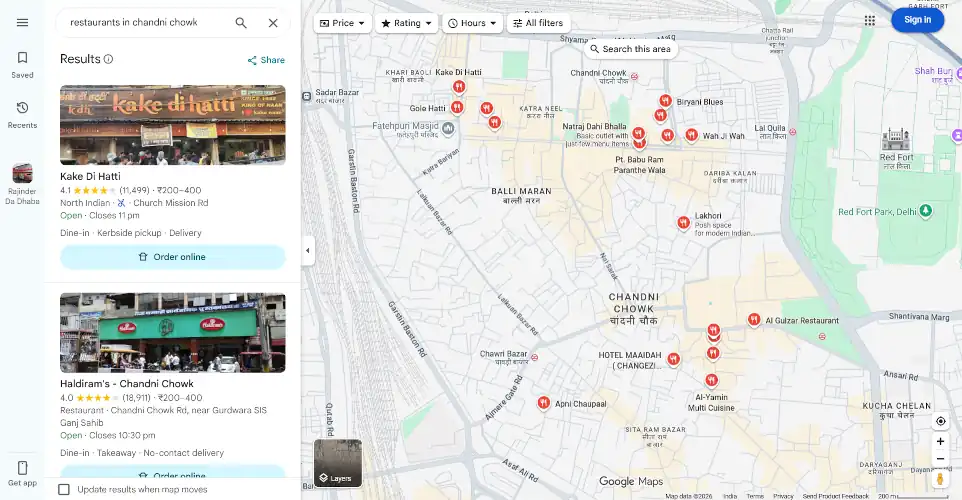Click Fatehpuri Masjid landmark icon
962x500 pixels.
click(x=448, y=128)
